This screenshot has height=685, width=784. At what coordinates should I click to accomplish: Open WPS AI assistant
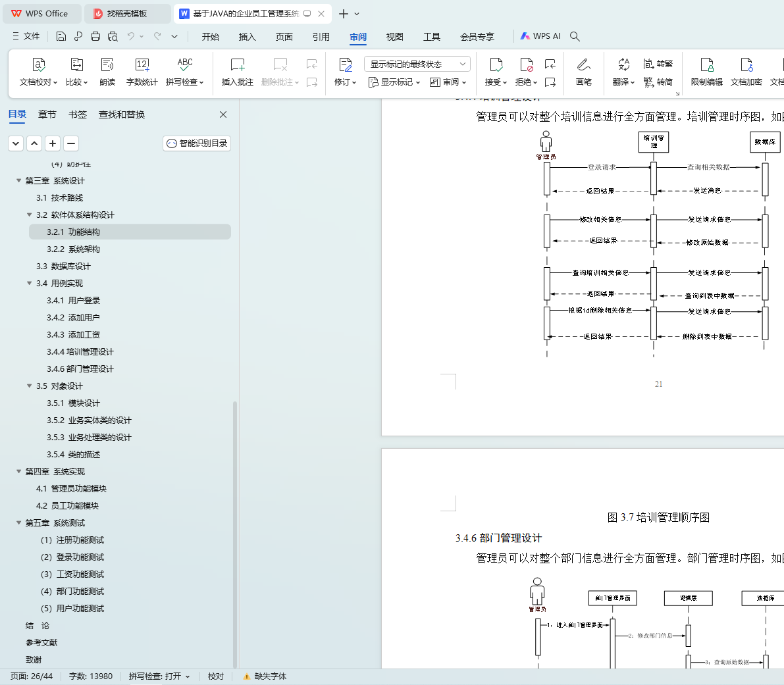click(x=540, y=36)
